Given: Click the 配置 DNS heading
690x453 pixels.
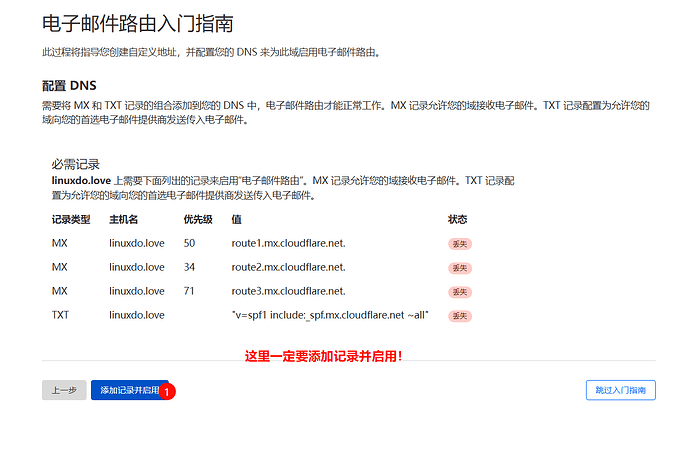Looking at the screenshot, I should [x=69, y=85].
